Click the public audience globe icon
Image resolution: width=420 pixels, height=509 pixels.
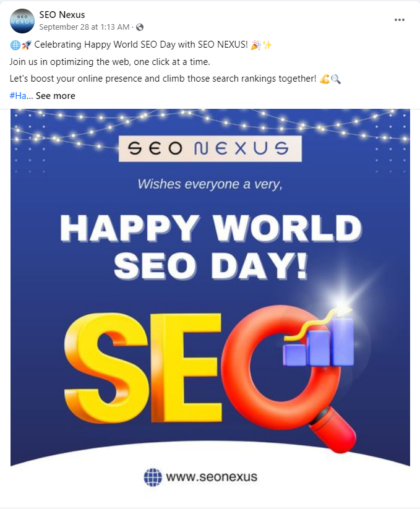(139, 27)
